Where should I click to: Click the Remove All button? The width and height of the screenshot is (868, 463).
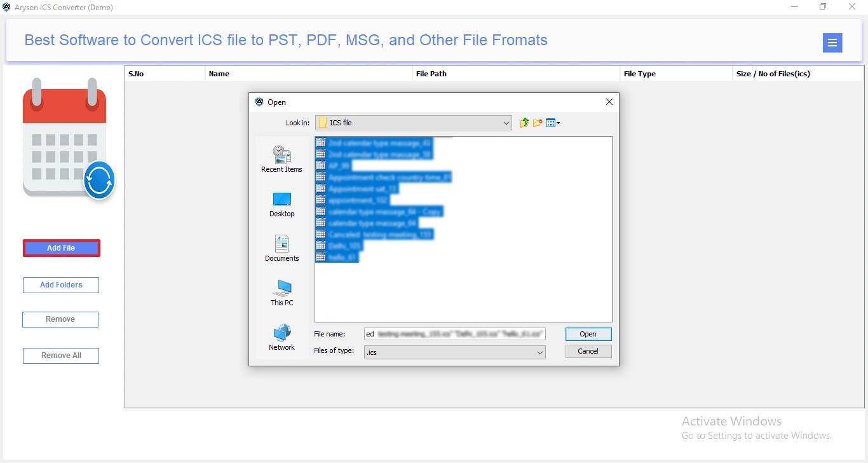click(x=61, y=356)
